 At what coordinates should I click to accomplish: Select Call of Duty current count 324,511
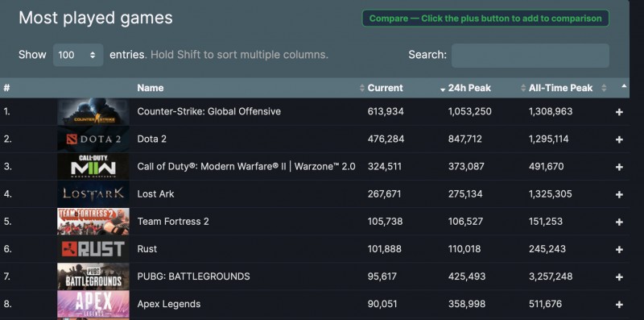[385, 167]
